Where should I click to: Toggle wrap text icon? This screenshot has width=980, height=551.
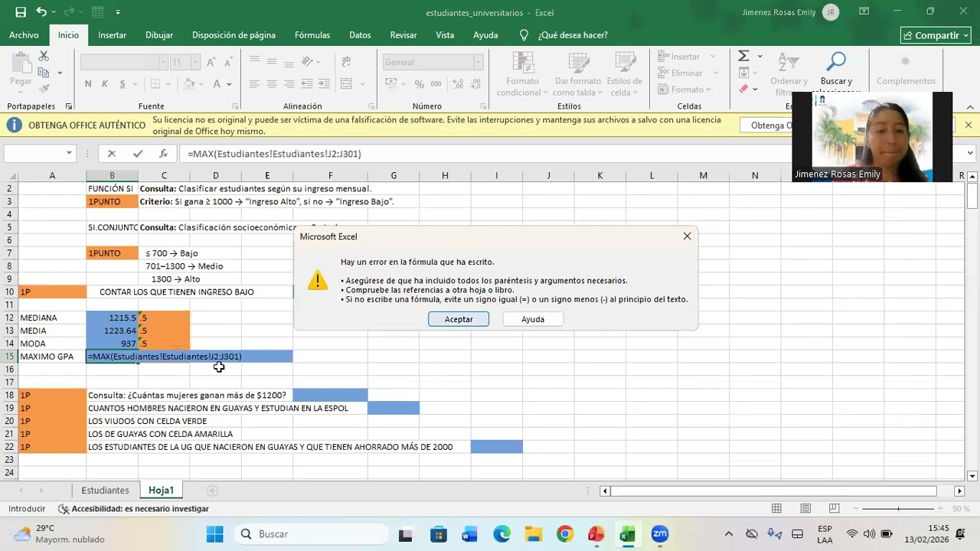click(346, 62)
